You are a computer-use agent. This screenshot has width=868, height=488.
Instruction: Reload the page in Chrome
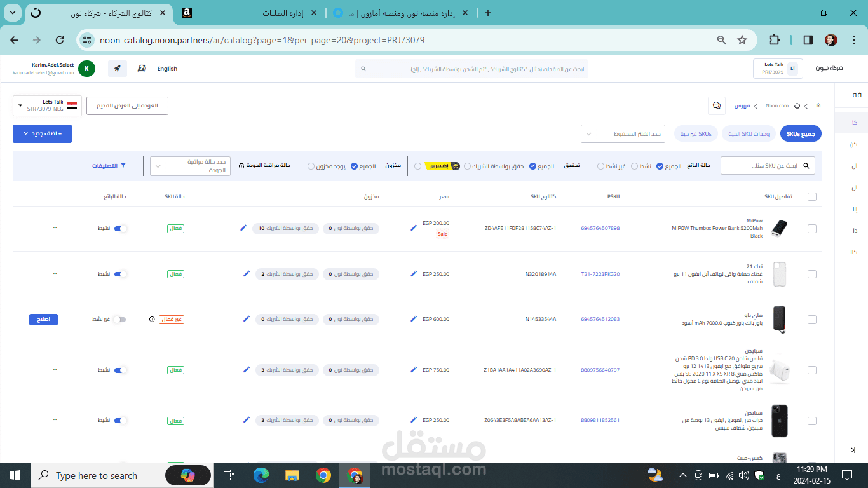(x=60, y=40)
